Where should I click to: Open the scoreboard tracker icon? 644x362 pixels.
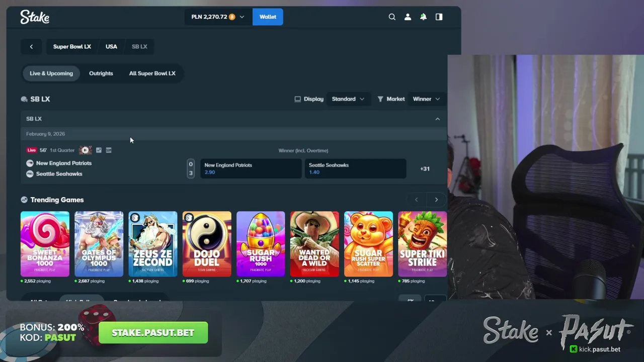tap(109, 150)
